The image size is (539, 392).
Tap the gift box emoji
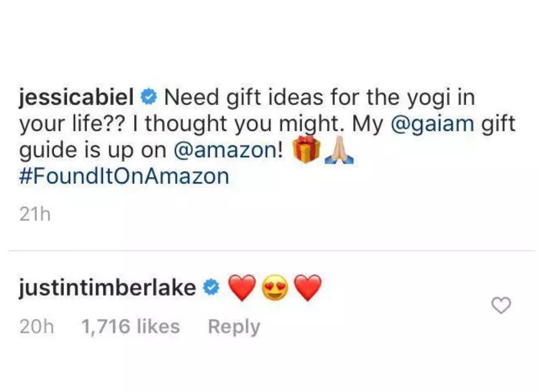click(x=306, y=149)
